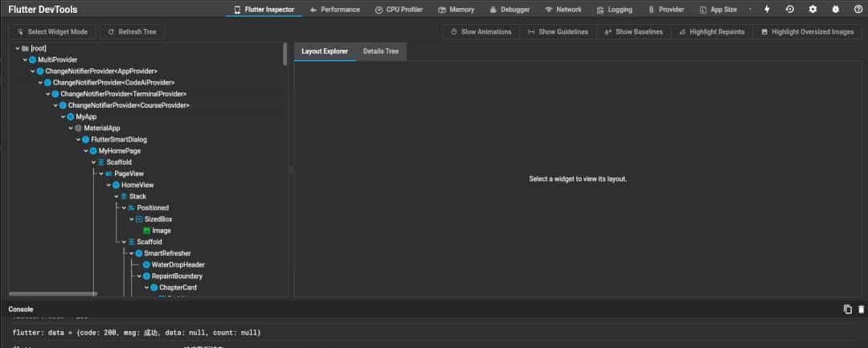This screenshot has height=348, width=868.
Task: Open DevTools settings gear
Action: 813,10
